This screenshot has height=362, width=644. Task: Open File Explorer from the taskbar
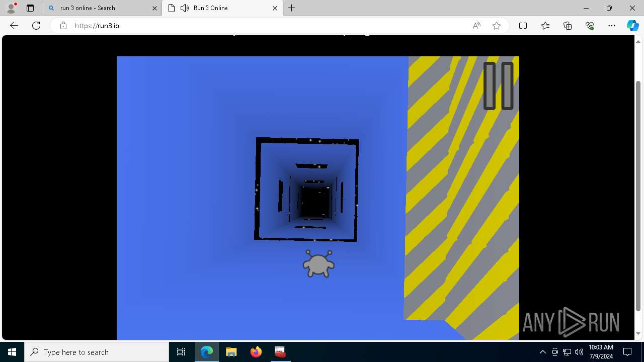231,352
